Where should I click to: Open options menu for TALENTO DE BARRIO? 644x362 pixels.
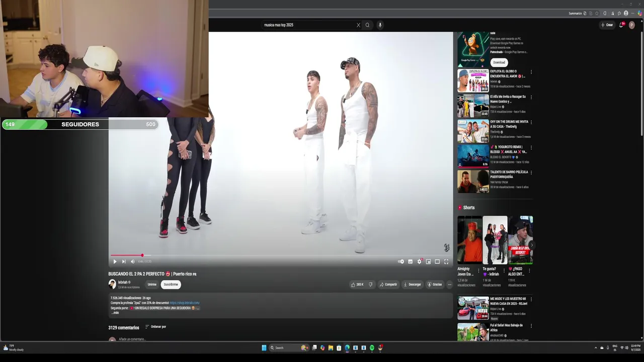click(531, 172)
